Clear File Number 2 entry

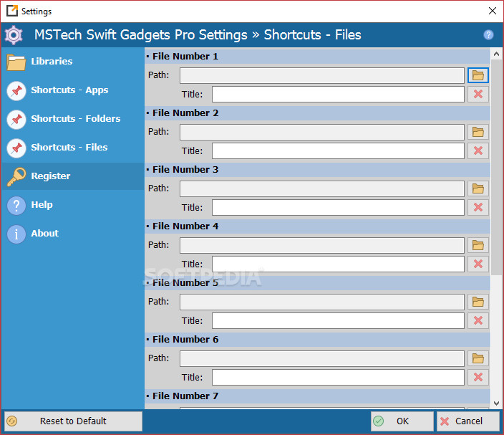(478, 151)
